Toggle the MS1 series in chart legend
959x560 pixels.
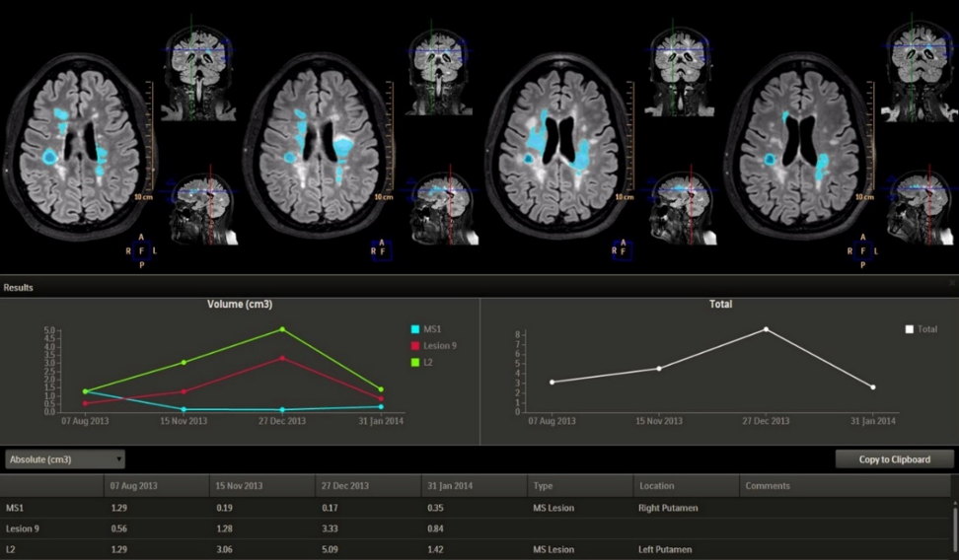pyautogui.click(x=414, y=329)
